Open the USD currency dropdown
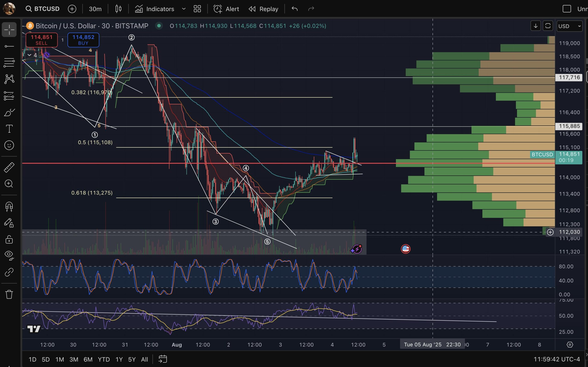588x367 pixels. click(570, 26)
